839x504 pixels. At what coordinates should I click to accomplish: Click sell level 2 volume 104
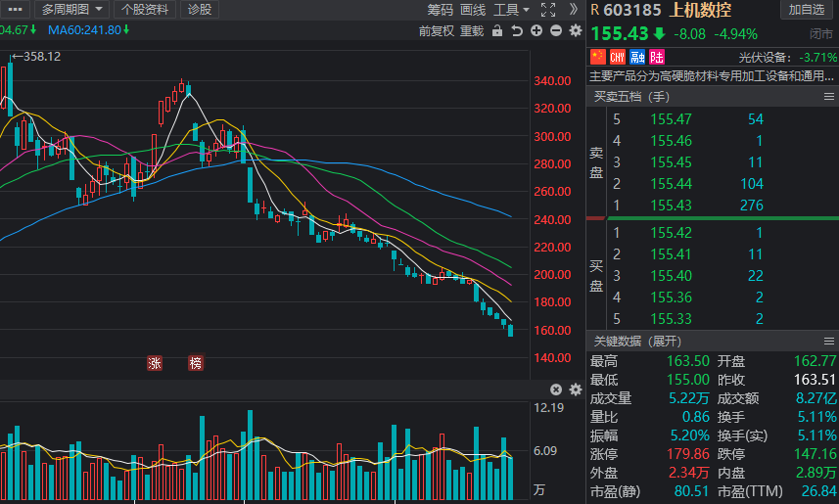[x=752, y=184]
